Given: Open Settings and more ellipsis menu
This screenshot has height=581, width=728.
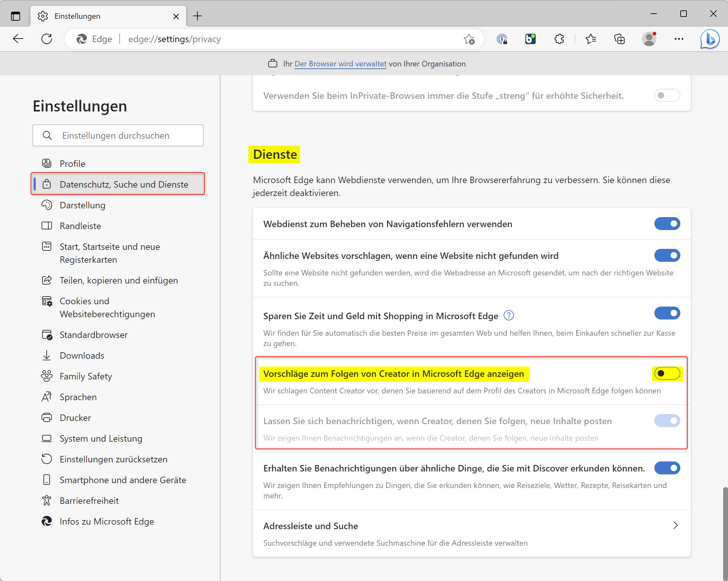Looking at the screenshot, I should [679, 39].
